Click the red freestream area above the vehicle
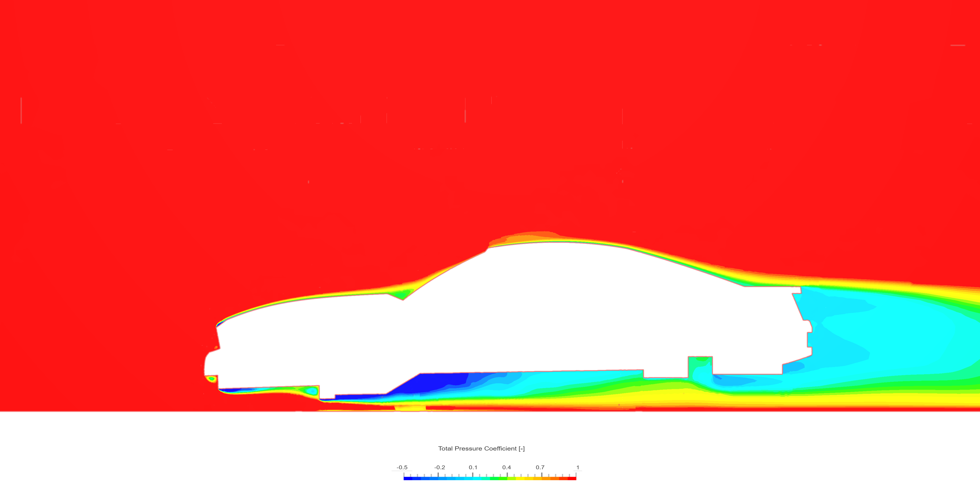Screen dimensions: 980x490 tap(495, 114)
